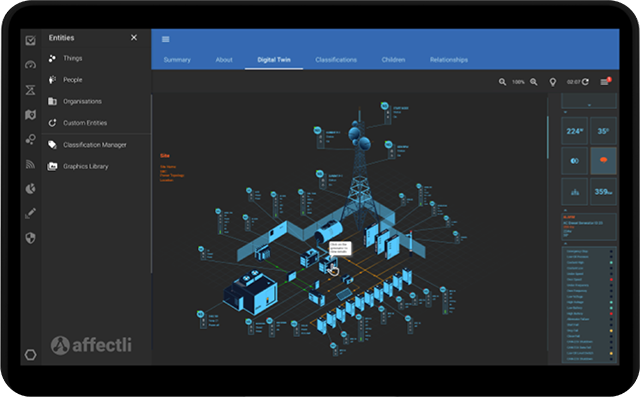Click the right panel vertical scrollbar

coord(548,137)
